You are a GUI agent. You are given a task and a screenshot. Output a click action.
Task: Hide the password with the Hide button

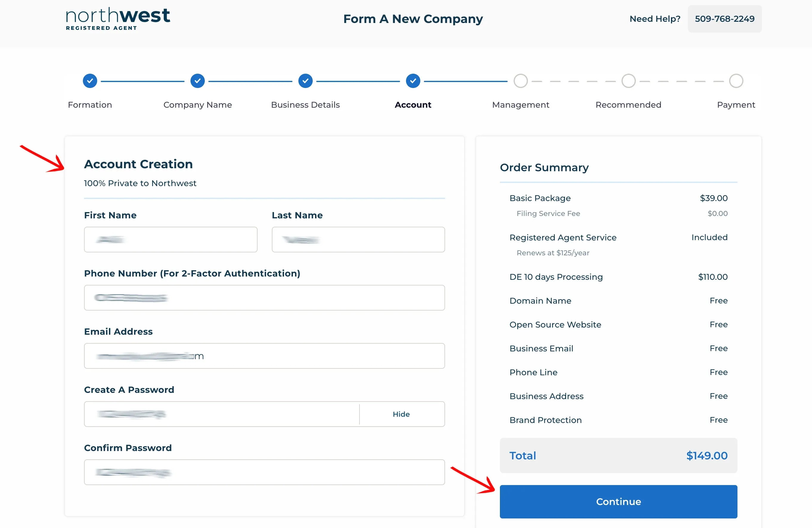tap(401, 414)
